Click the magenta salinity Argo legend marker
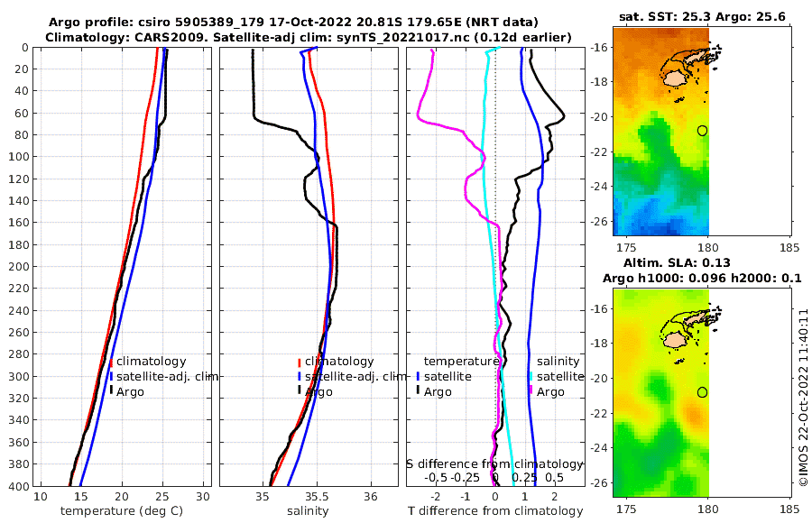 [531, 390]
